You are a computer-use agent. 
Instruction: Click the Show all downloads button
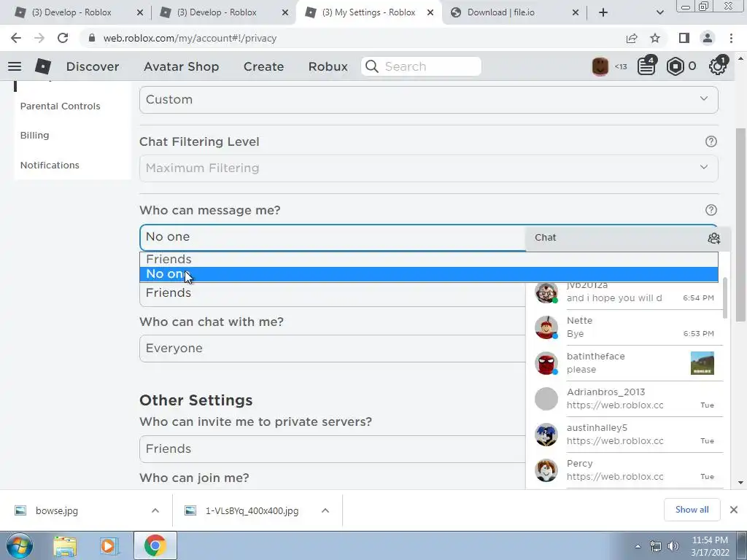click(x=692, y=510)
